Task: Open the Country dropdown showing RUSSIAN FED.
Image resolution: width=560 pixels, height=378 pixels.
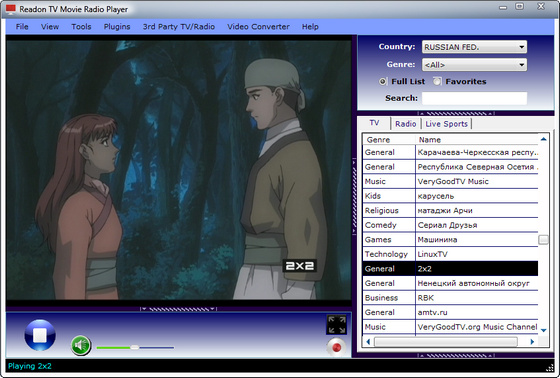Action: click(x=474, y=47)
